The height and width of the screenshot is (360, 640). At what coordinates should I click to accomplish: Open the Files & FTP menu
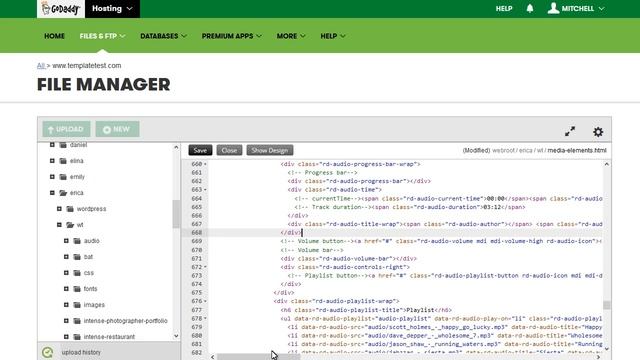(x=102, y=36)
